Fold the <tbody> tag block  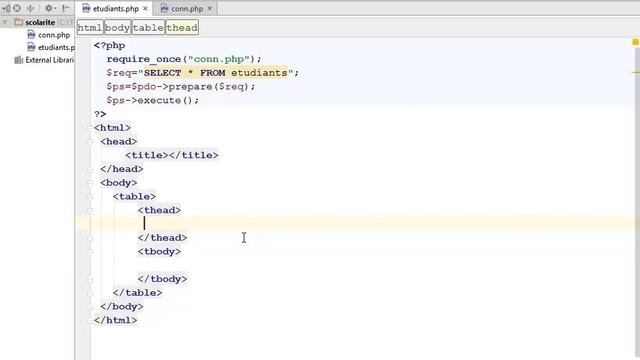[x=90, y=252]
